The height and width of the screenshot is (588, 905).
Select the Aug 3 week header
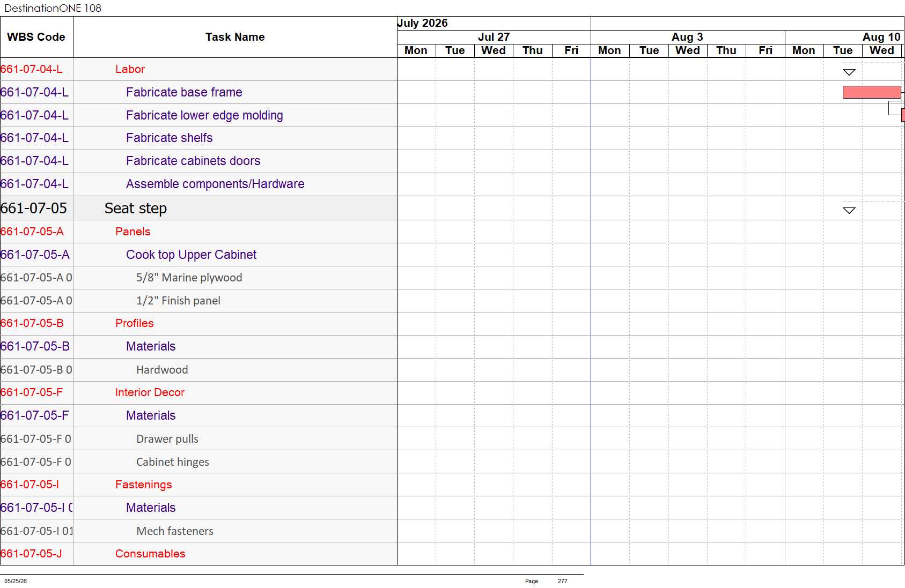point(688,37)
